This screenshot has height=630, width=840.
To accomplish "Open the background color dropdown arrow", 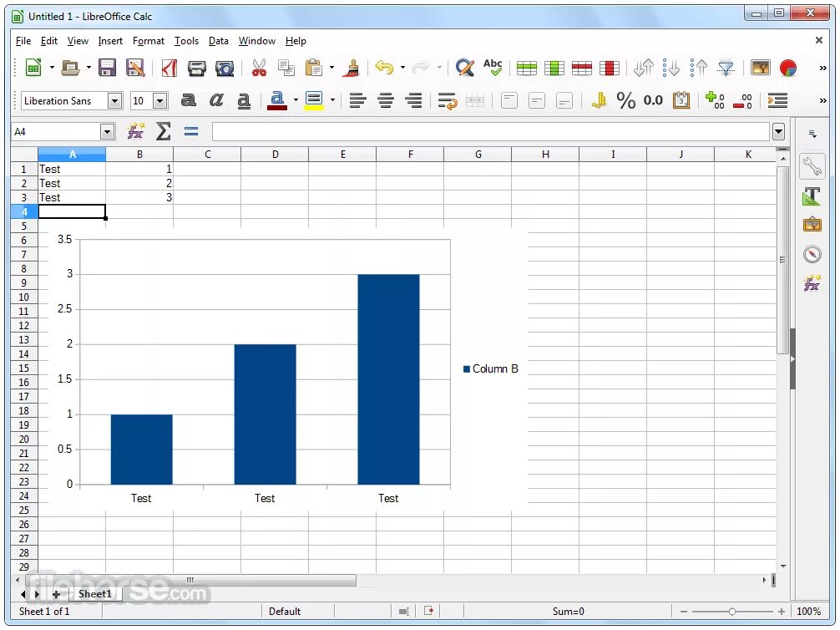I will [332, 100].
